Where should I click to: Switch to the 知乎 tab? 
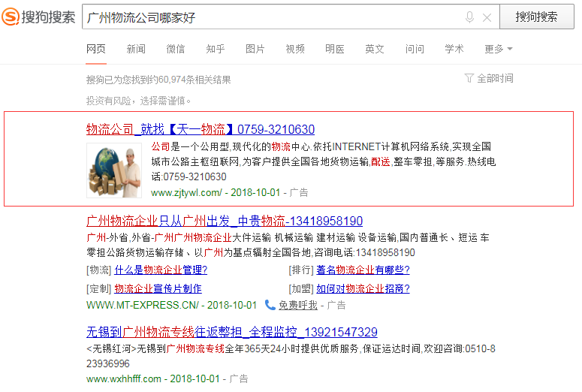[216, 49]
